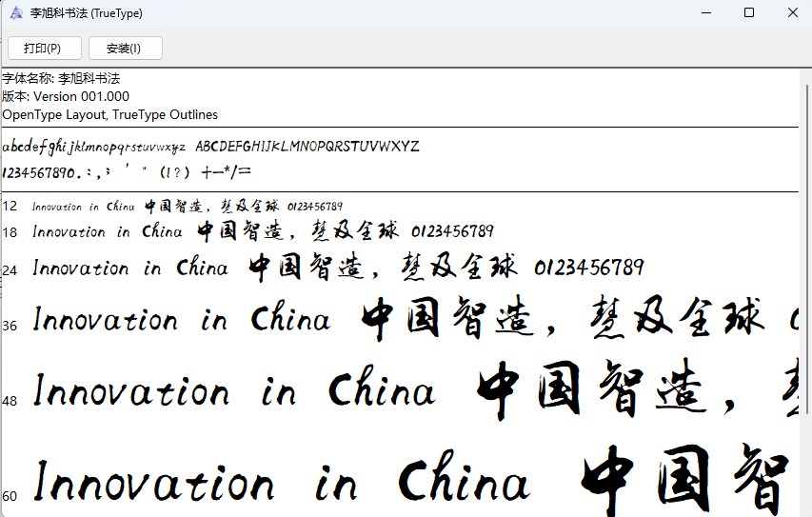Click the digits and punctuation sample line
The width and height of the screenshot is (812, 517).
pyautogui.click(x=126, y=173)
